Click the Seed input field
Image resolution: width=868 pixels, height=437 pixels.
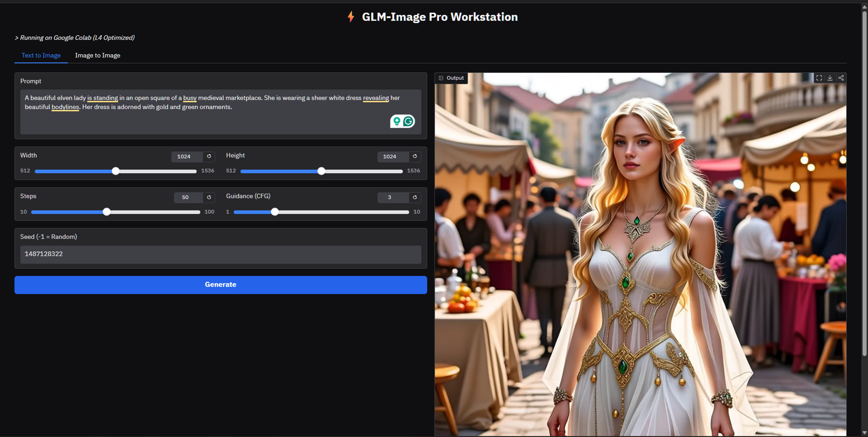click(x=221, y=255)
